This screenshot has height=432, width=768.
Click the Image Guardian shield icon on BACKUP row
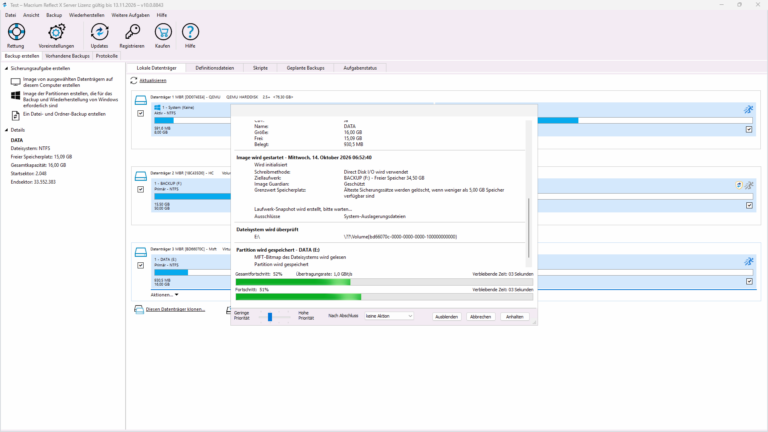click(739, 185)
